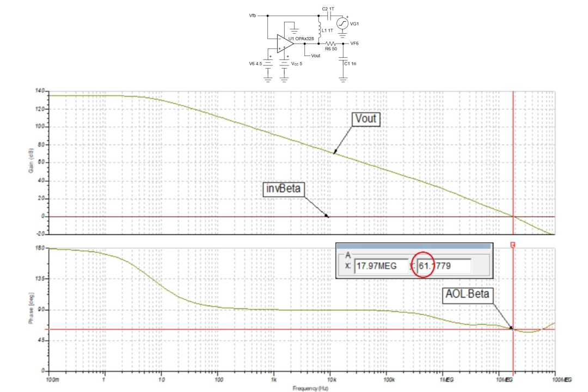Image resolution: width=588 pixels, height=392 pixels.
Task: Pick the R6 50 resistor
Action: pos(330,44)
